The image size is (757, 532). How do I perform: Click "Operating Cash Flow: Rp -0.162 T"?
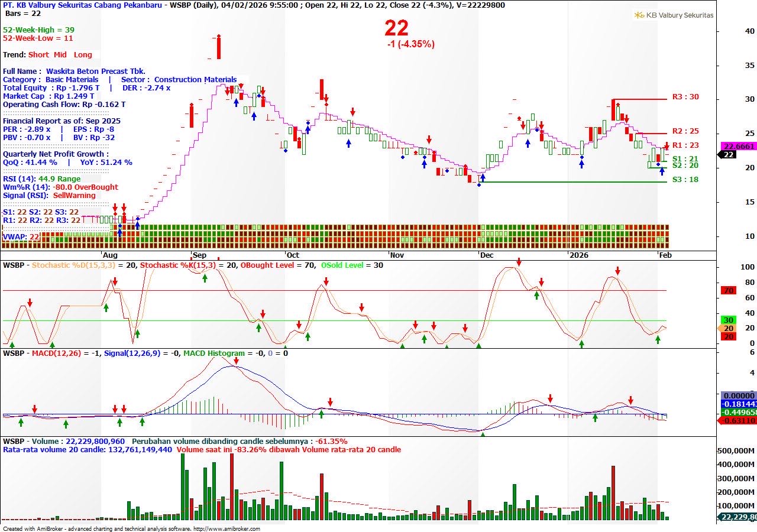point(64,104)
